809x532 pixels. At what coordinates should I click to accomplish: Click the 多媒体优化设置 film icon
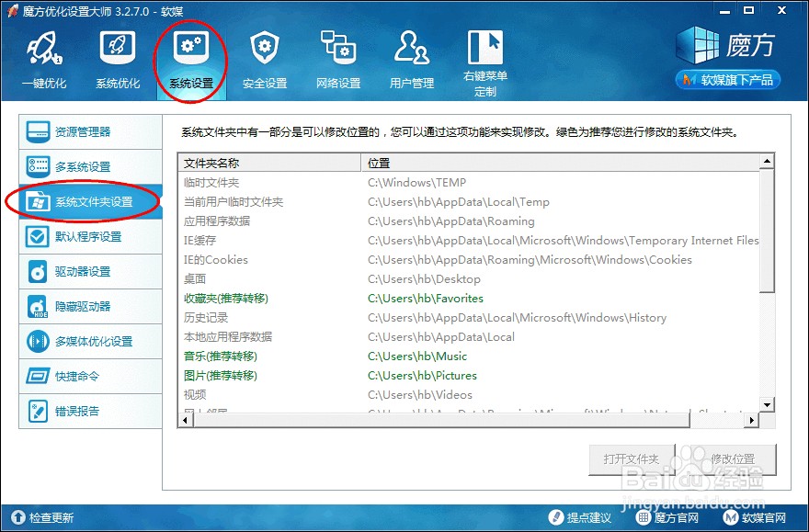click(38, 341)
